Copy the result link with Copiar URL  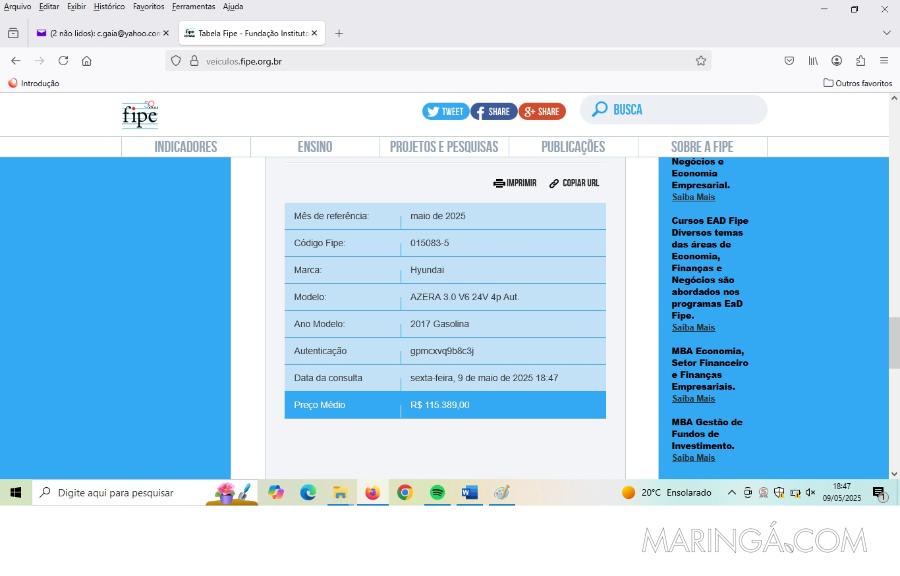[574, 183]
